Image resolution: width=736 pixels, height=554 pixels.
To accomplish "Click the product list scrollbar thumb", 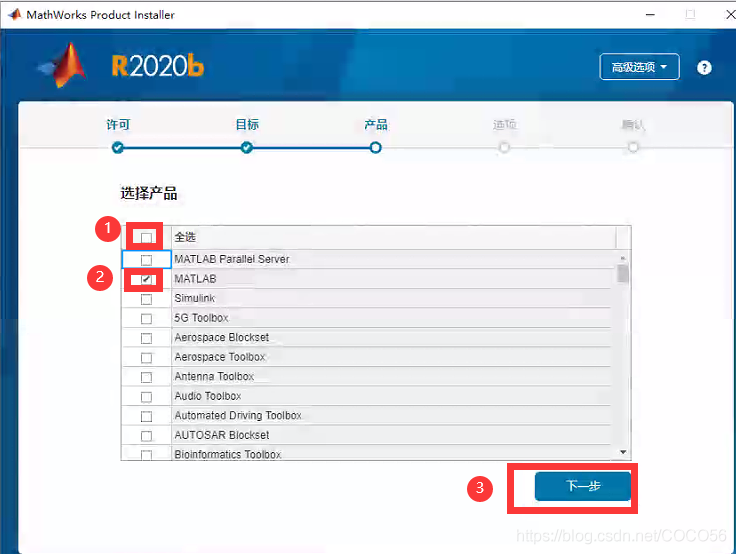I will [623, 273].
